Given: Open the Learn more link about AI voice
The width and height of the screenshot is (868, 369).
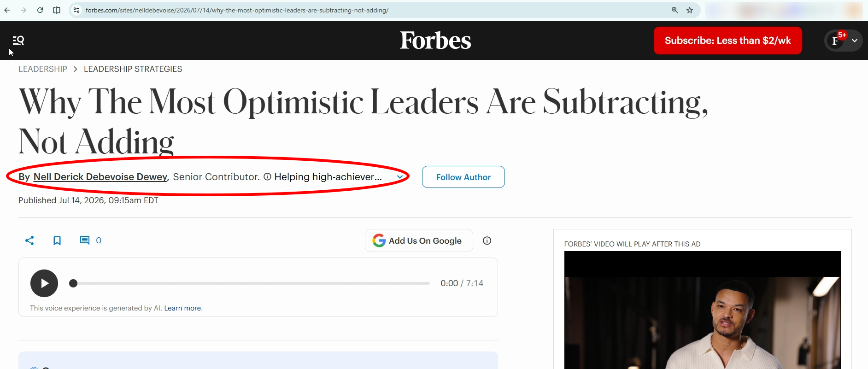Looking at the screenshot, I should pos(183,308).
